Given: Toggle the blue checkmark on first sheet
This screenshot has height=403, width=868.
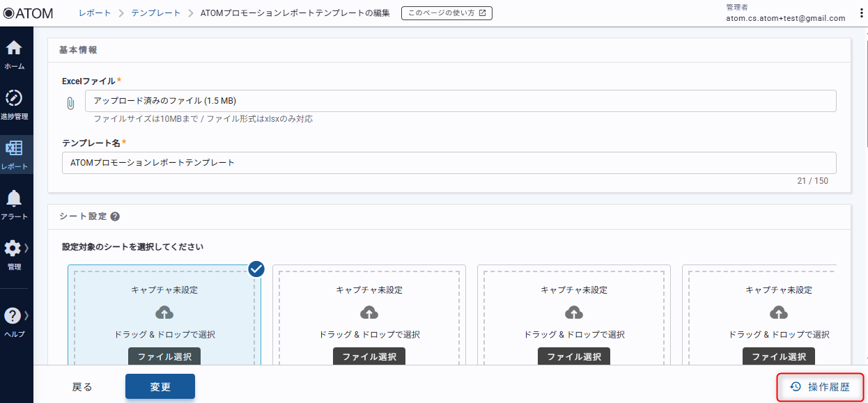Looking at the screenshot, I should coord(256,269).
